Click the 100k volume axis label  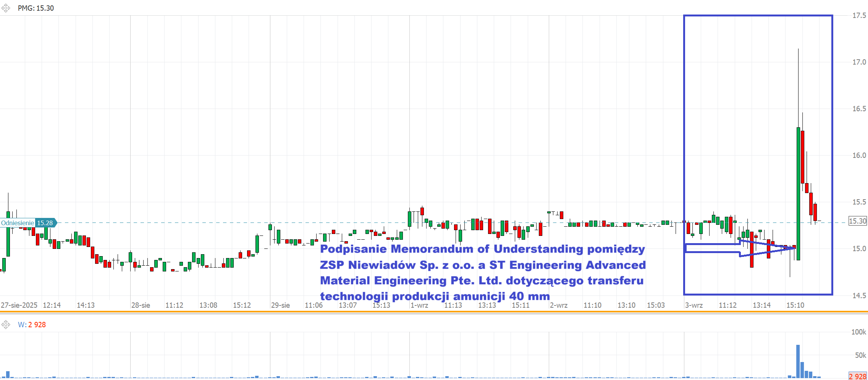tap(858, 332)
